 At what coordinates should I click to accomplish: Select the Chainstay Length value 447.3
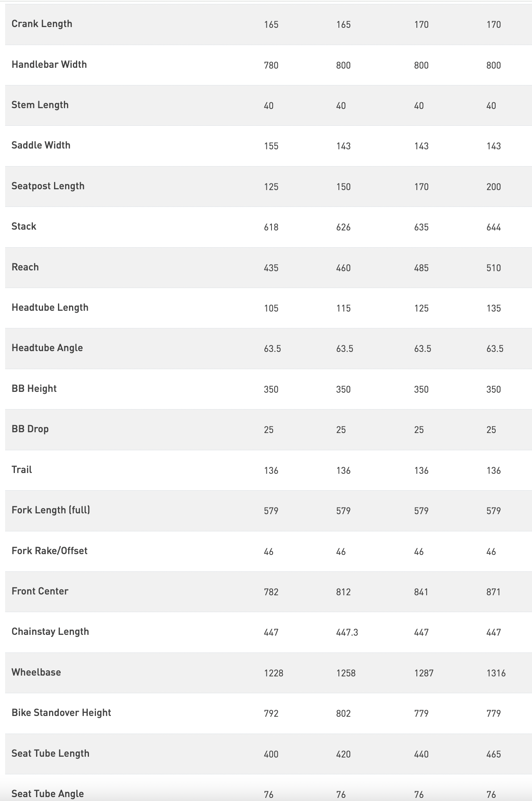tap(347, 632)
